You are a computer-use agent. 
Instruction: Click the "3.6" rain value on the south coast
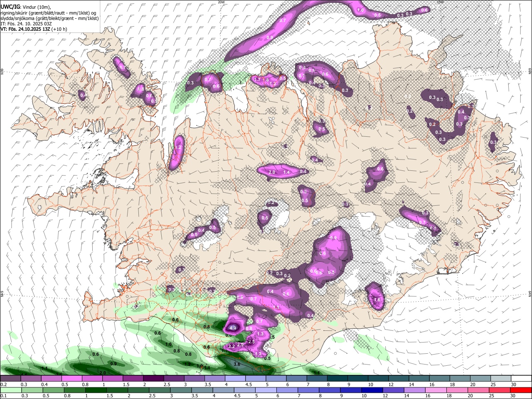pyautogui.click(x=237, y=364)
